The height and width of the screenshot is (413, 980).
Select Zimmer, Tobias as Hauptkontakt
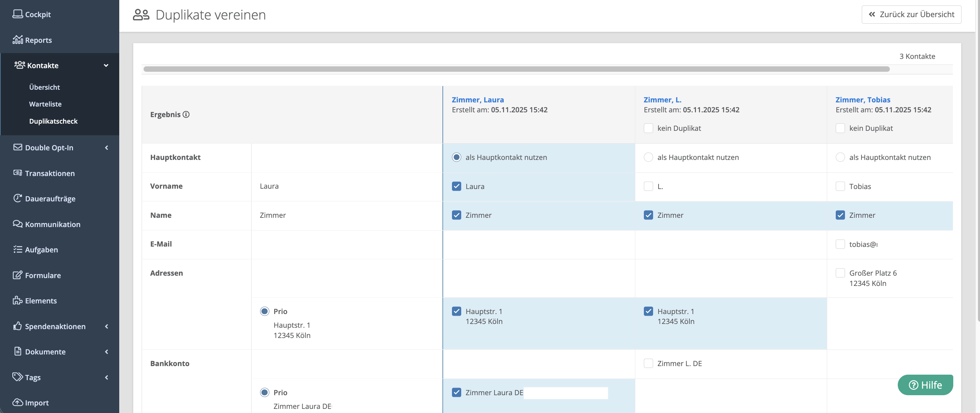(840, 157)
